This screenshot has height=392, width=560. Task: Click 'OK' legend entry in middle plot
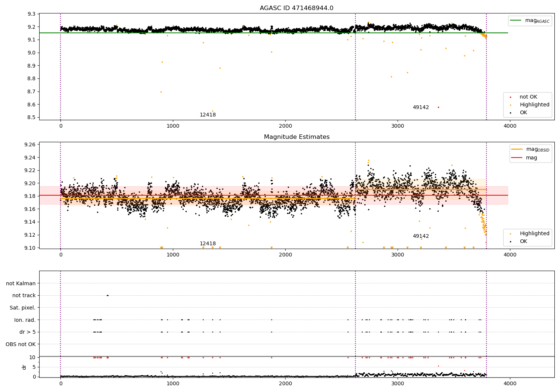523,242
